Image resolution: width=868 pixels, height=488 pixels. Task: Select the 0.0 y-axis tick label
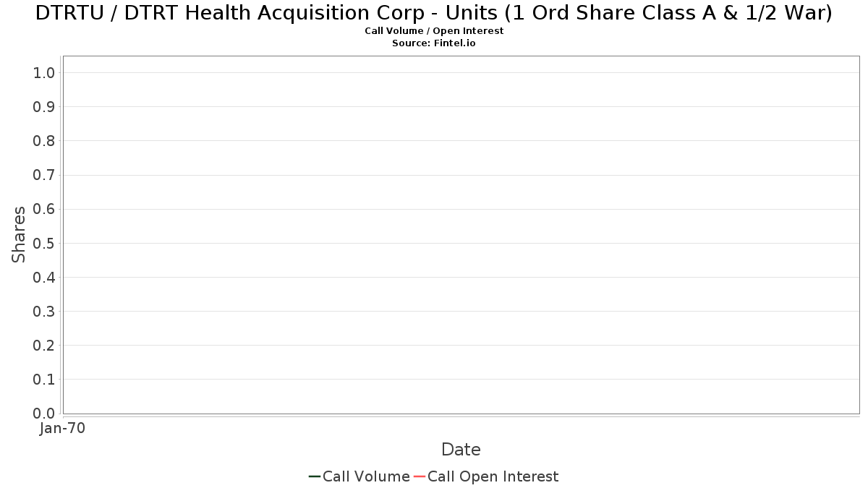click(x=44, y=414)
